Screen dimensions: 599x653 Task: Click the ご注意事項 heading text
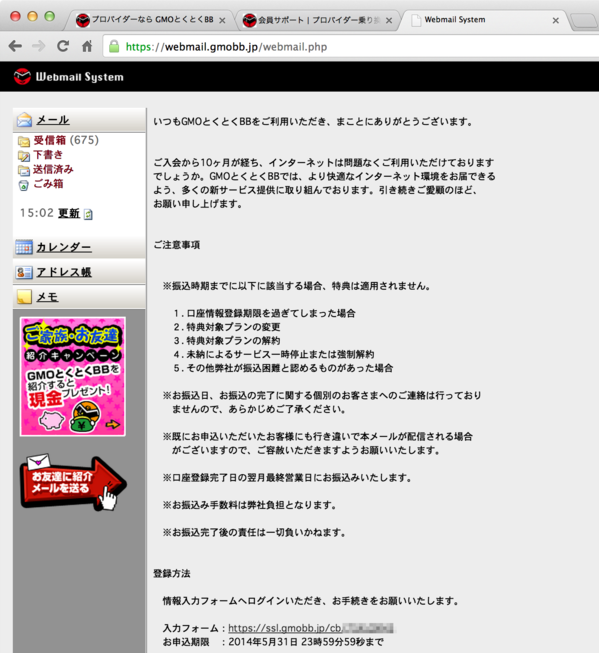[x=177, y=244]
